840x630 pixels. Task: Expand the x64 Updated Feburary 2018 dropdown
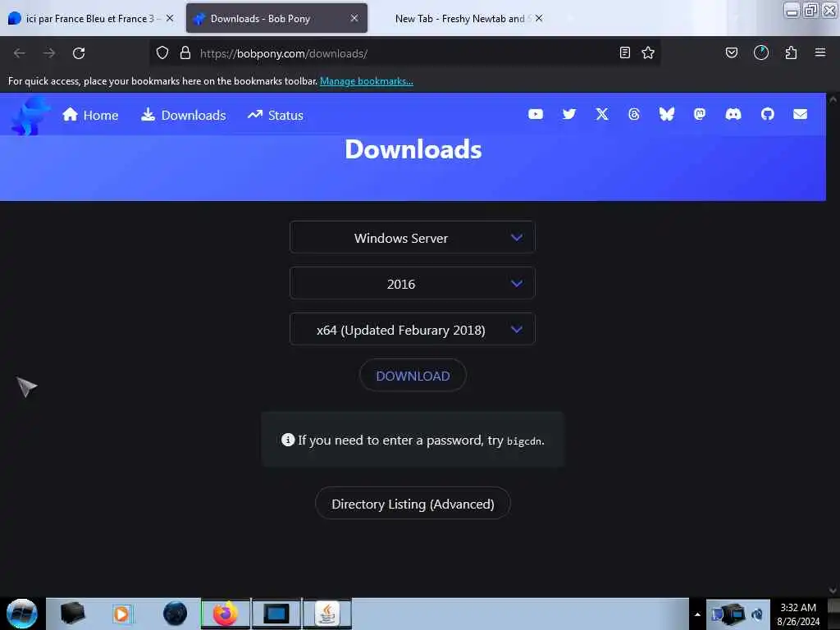click(x=412, y=330)
